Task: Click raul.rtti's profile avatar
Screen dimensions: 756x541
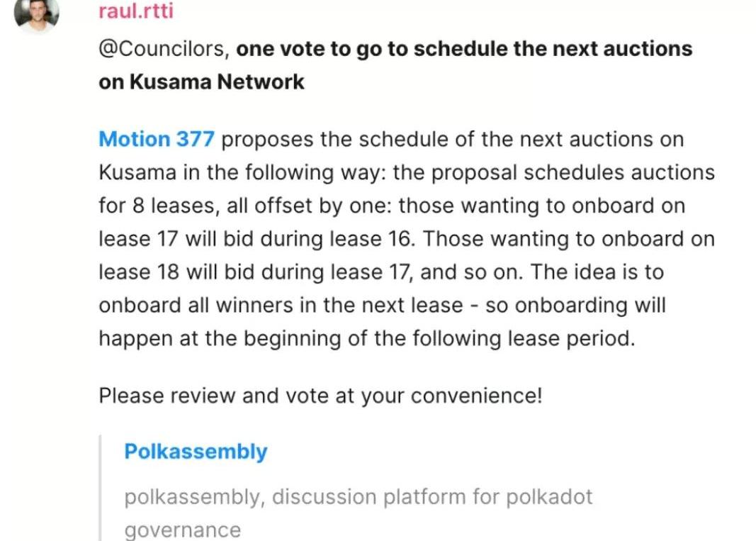Action: pyautogui.click(x=37, y=12)
